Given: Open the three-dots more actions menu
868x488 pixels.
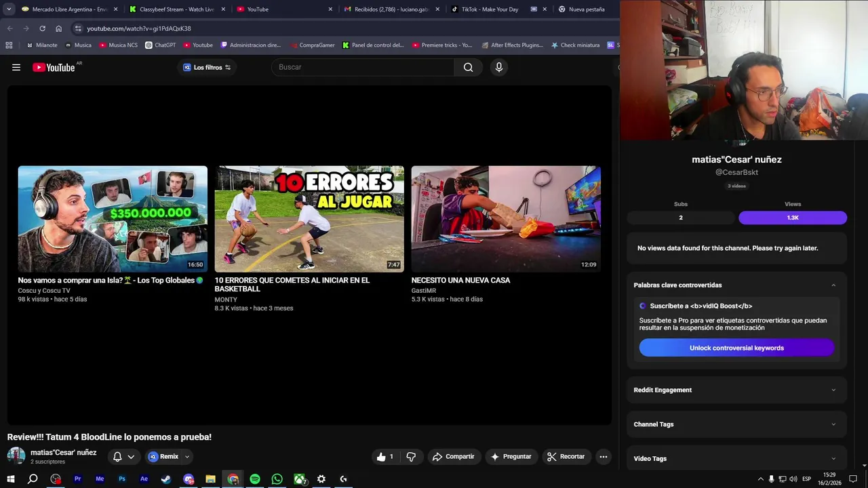Looking at the screenshot, I should 603,457.
